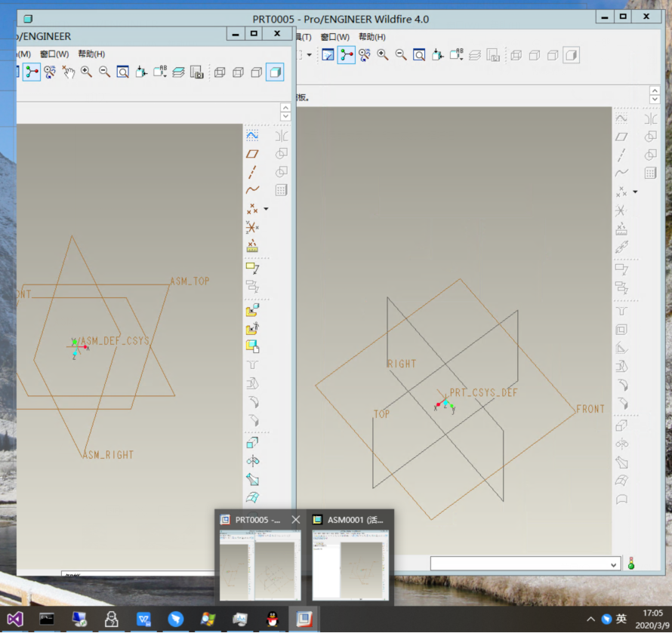Refit the model in the PRT0005 toolbar
This screenshot has height=633, width=672.
tap(419, 55)
